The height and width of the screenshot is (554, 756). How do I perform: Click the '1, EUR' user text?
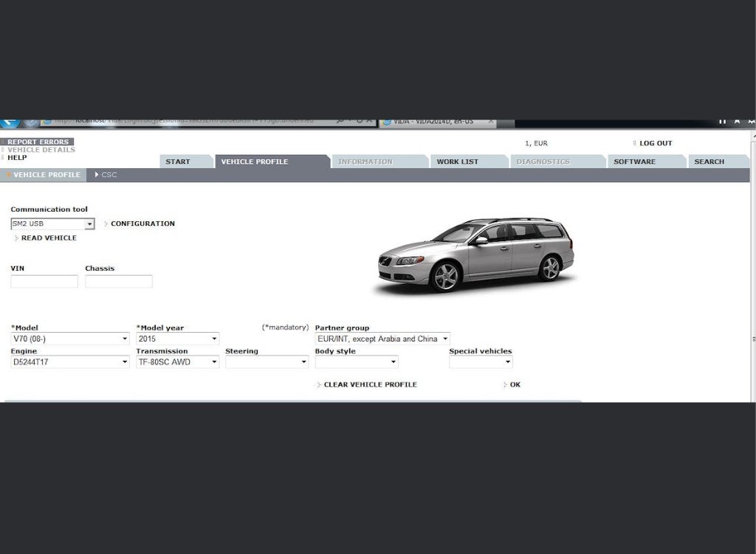[x=536, y=143]
